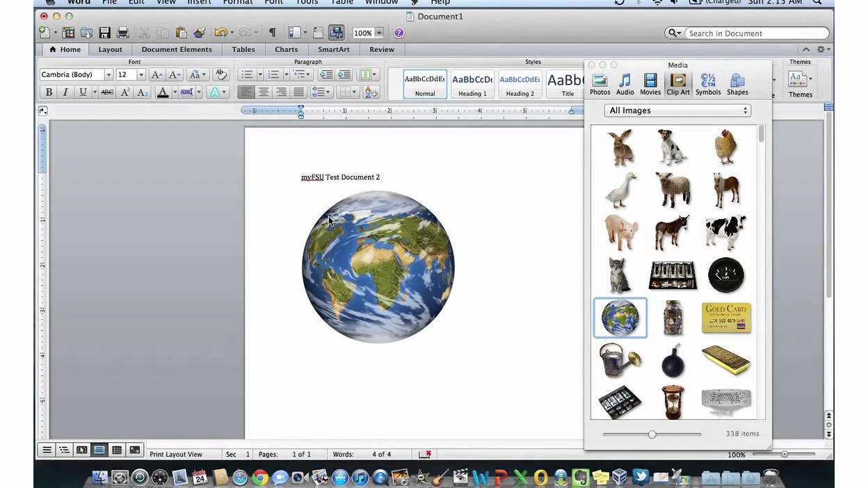The width and height of the screenshot is (868, 488).
Task: Decrease paragraph indent
Action: (325, 74)
